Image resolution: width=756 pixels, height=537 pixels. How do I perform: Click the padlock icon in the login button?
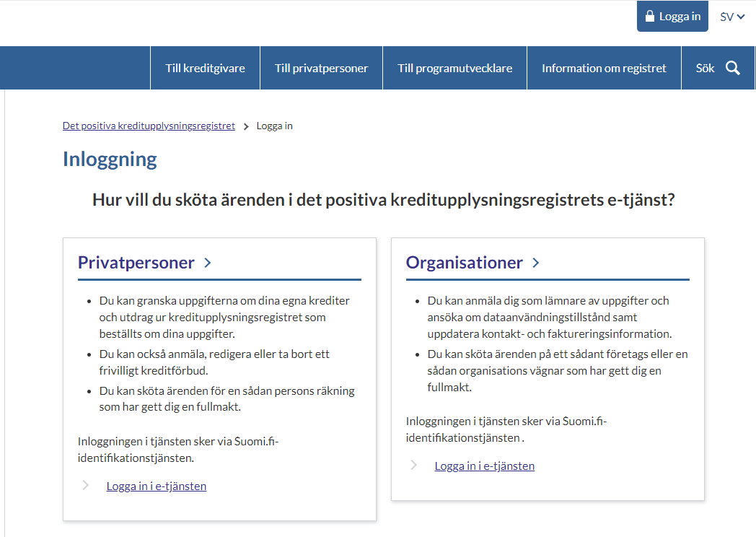click(649, 17)
